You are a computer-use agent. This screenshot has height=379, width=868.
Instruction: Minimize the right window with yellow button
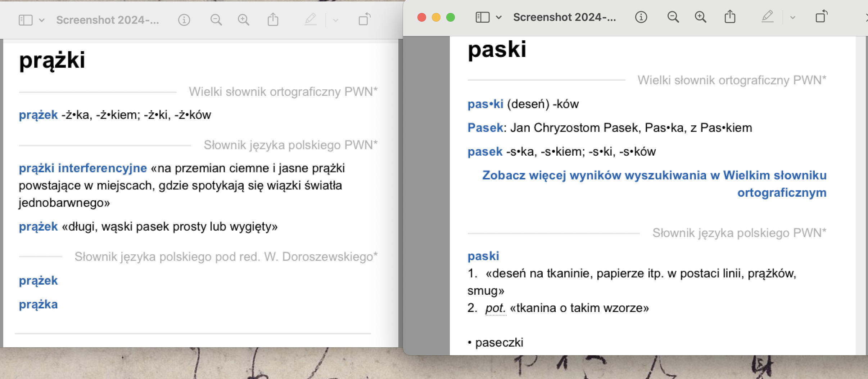(x=436, y=17)
